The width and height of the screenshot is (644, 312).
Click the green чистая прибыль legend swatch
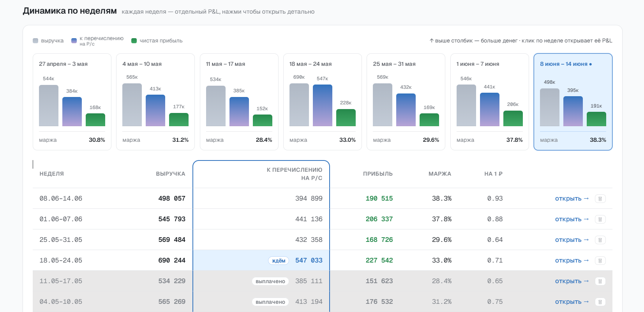click(134, 41)
